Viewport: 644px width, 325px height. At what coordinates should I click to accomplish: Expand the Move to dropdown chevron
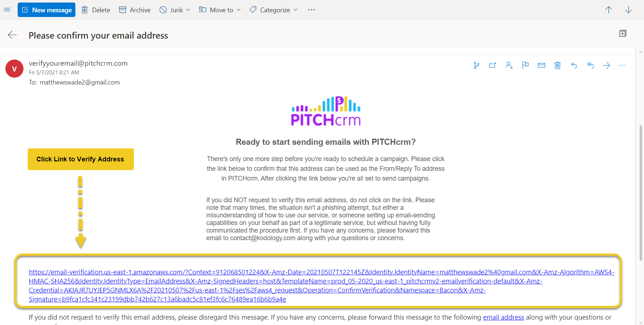point(238,10)
